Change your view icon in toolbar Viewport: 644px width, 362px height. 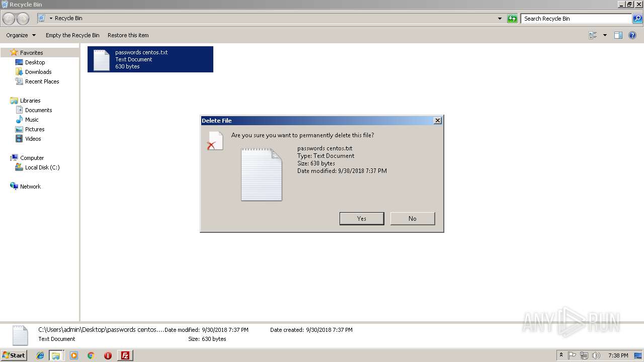(x=593, y=35)
